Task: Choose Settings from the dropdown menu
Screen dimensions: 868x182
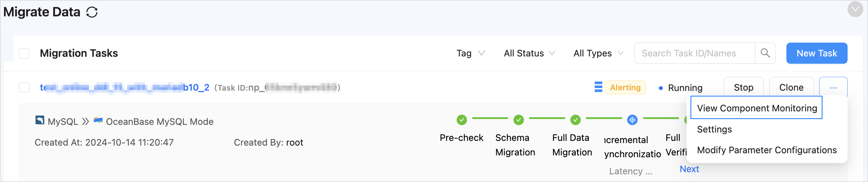Action: (x=714, y=129)
